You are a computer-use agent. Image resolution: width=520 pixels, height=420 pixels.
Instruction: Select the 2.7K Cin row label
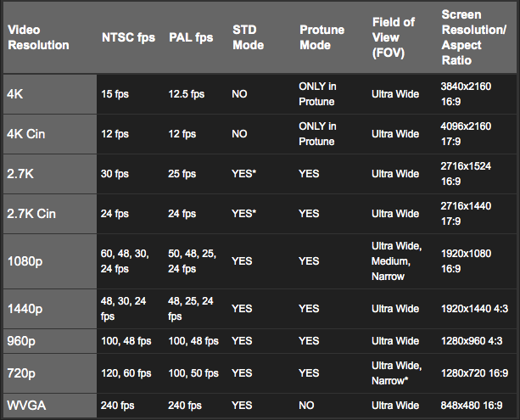coord(33,213)
